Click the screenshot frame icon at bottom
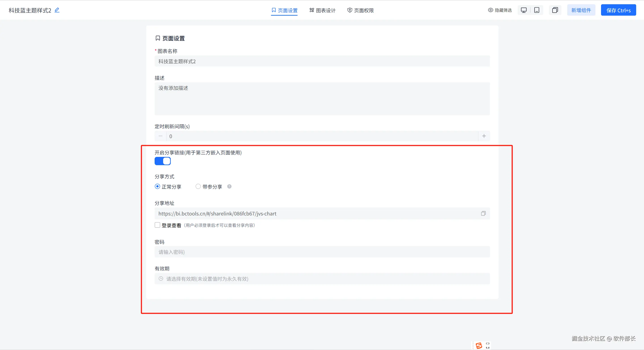Screen dimensions: 644x350 (x=488, y=346)
